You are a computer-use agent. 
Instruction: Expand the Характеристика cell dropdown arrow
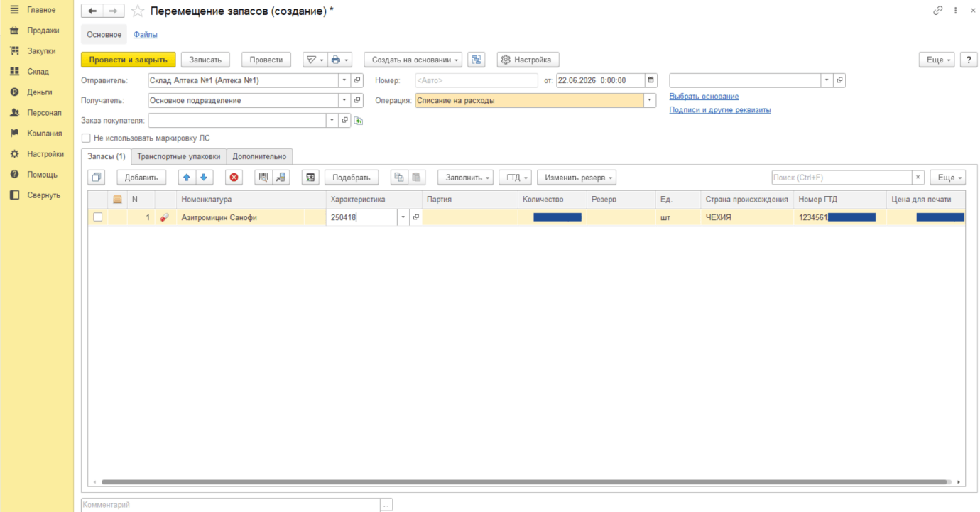point(403,217)
